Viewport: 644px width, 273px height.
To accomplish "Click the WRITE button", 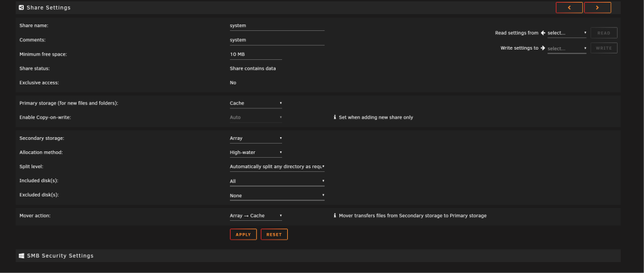I will [604, 48].
